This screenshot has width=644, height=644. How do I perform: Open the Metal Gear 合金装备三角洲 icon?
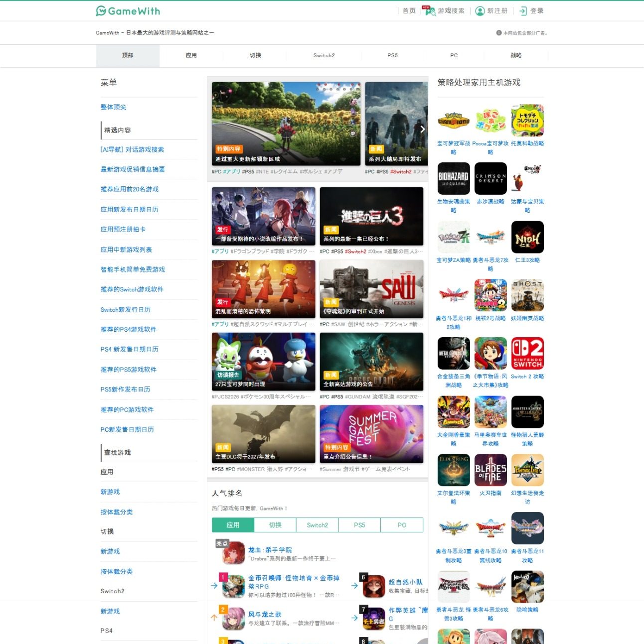pyautogui.click(x=454, y=354)
